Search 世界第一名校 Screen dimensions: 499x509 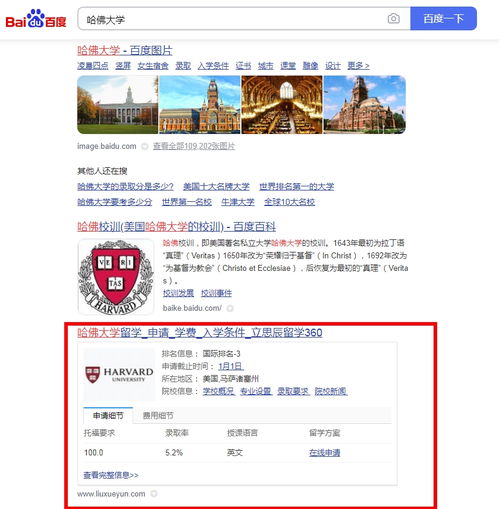pos(187,202)
